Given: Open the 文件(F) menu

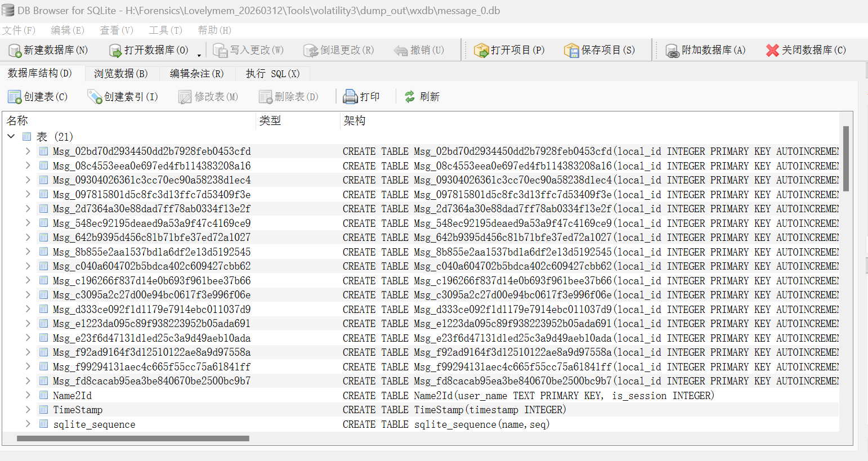Looking at the screenshot, I should 19,30.
